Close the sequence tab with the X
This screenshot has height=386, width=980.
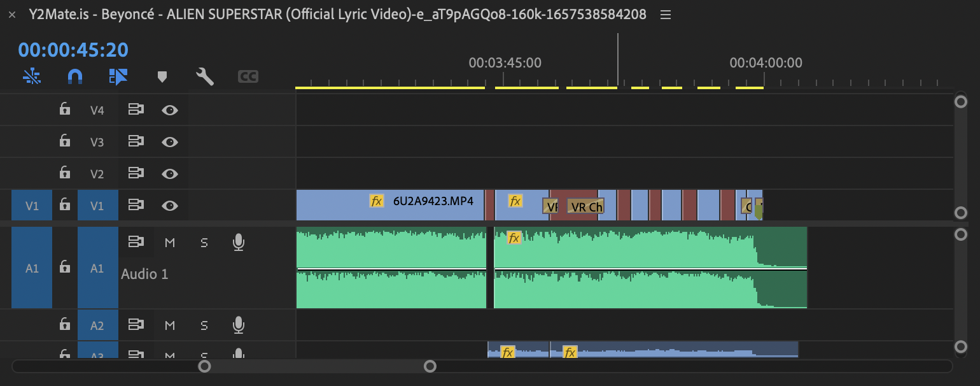click(12, 15)
